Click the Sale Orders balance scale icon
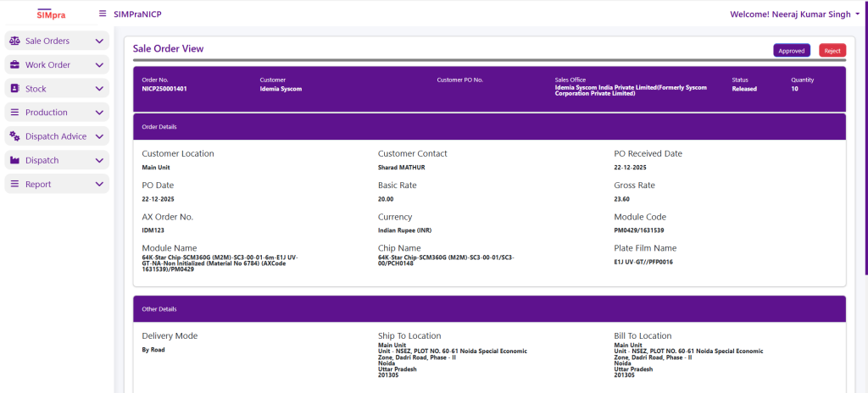 click(14, 41)
